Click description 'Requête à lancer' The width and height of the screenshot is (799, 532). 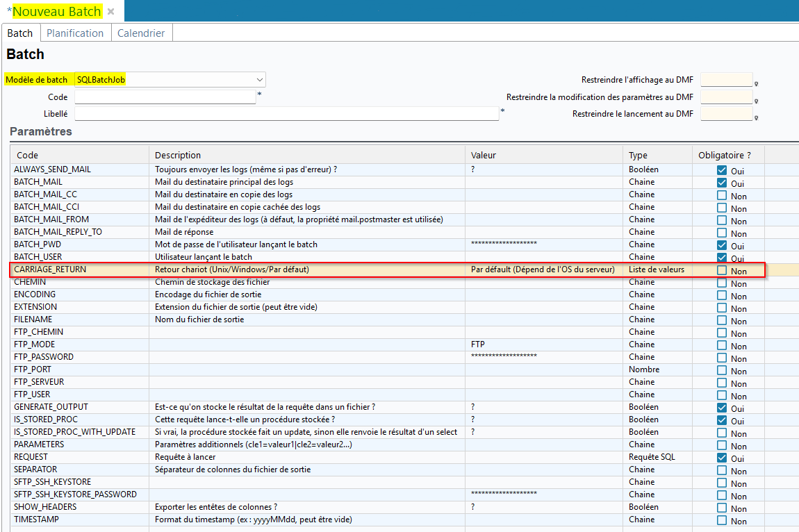pos(185,457)
